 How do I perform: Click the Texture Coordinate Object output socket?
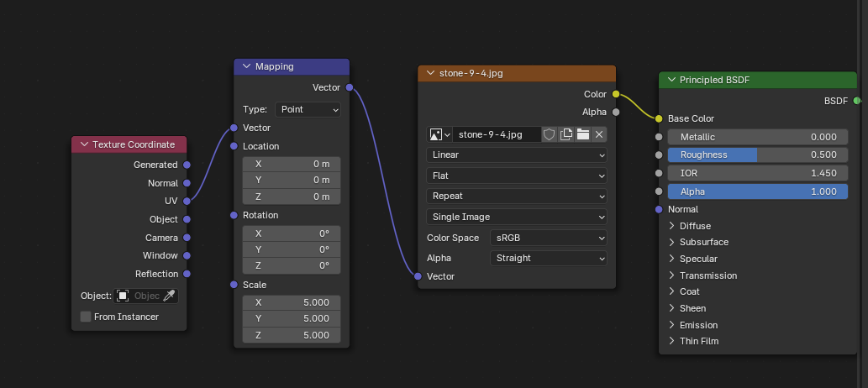click(x=187, y=219)
